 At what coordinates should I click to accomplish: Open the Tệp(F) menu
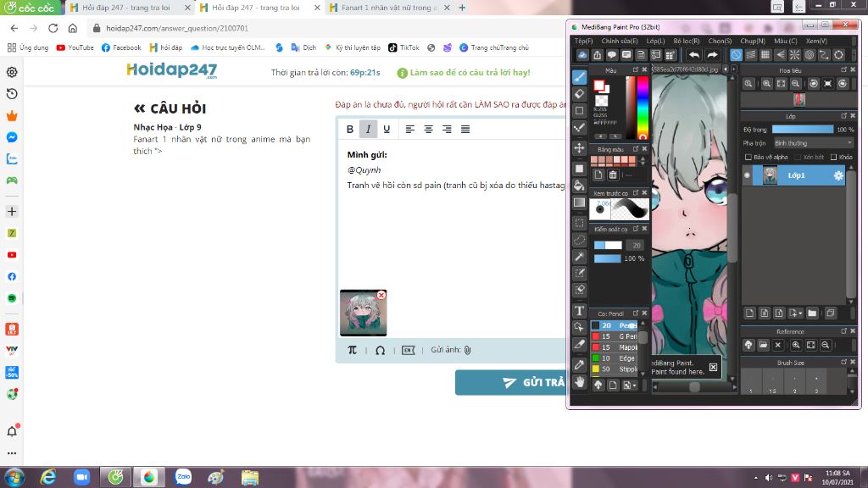583,41
